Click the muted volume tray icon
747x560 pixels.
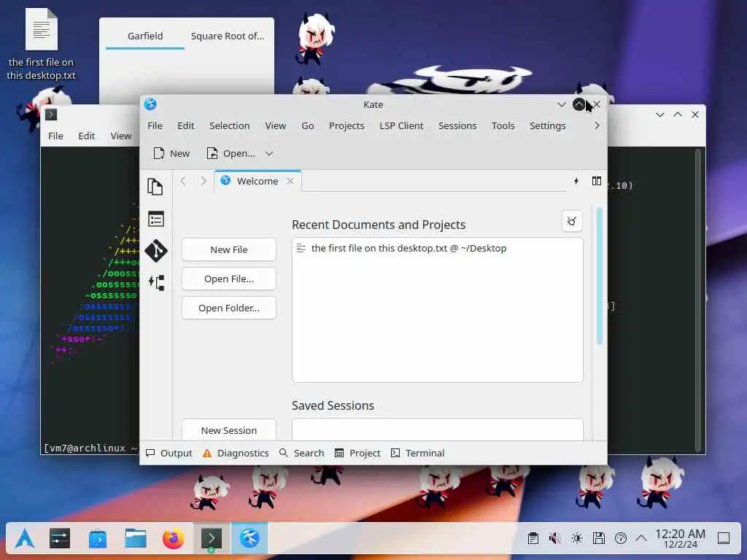pos(554,539)
